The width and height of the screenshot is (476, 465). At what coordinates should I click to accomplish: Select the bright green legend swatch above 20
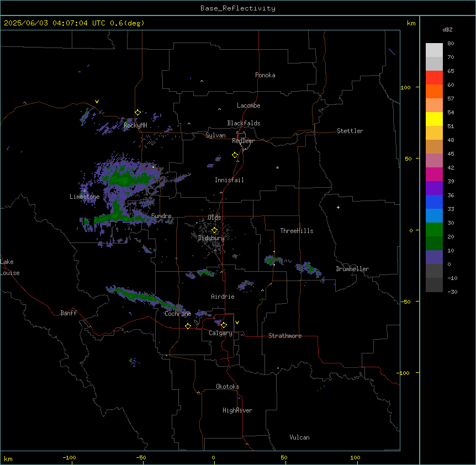[434, 230]
